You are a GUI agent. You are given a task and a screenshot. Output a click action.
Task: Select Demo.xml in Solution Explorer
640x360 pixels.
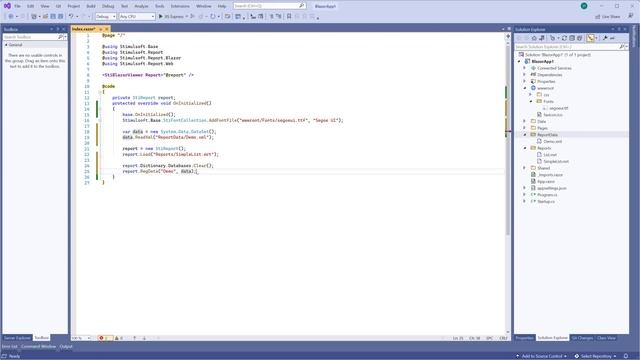[553, 141]
